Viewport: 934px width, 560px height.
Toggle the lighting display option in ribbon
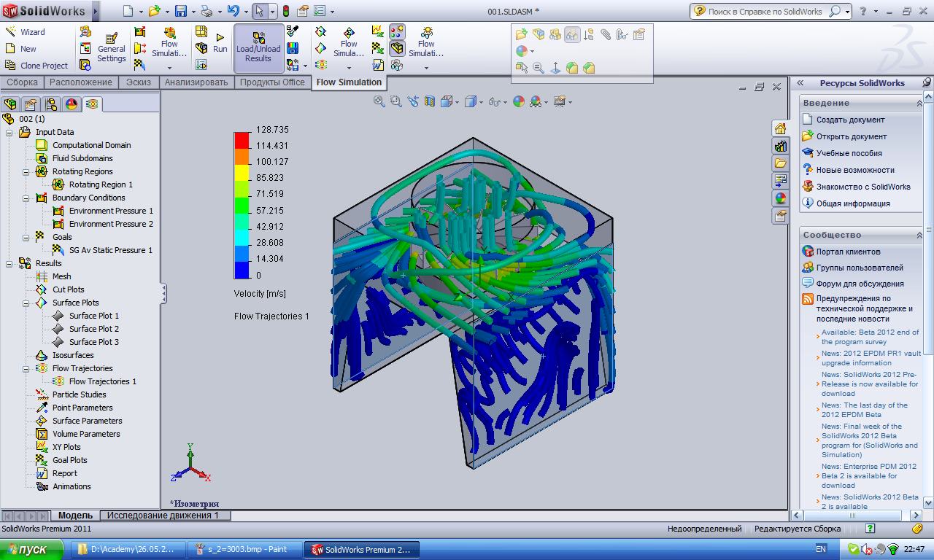[x=397, y=31]
